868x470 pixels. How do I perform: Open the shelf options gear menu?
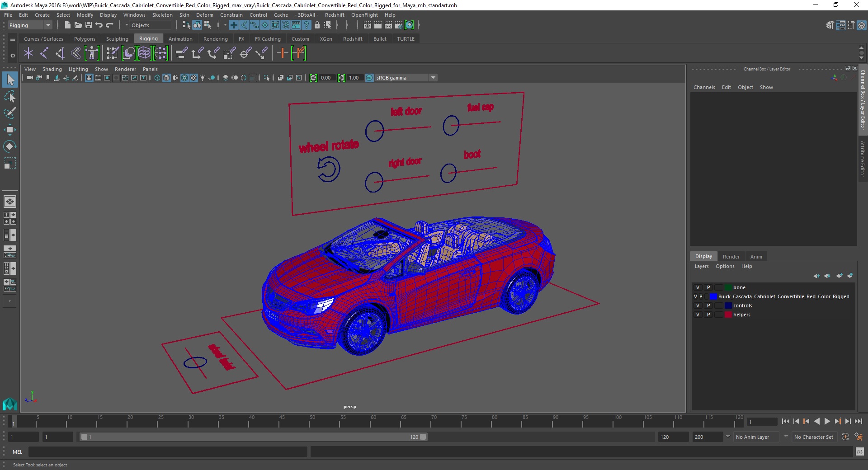pos(13,56)
